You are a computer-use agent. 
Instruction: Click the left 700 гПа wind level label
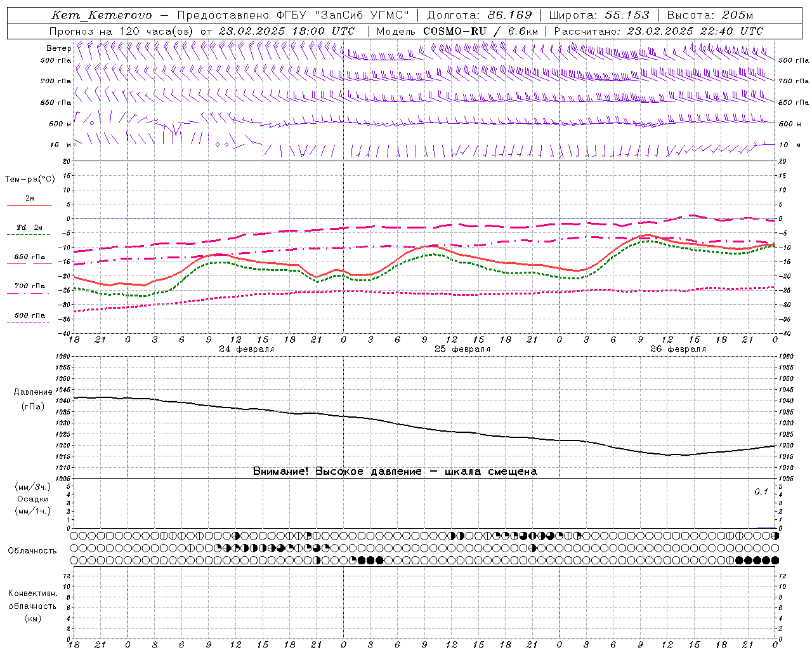[x=56, y=81]
